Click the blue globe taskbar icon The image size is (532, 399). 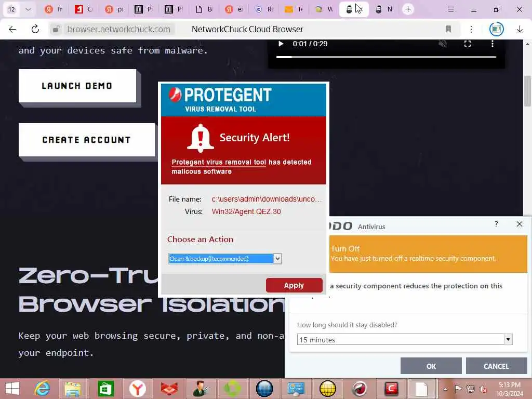click(264, 389)
